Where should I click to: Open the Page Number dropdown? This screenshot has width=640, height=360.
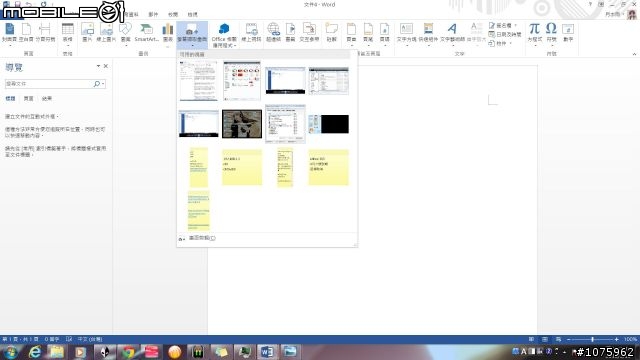click(384, 33)
